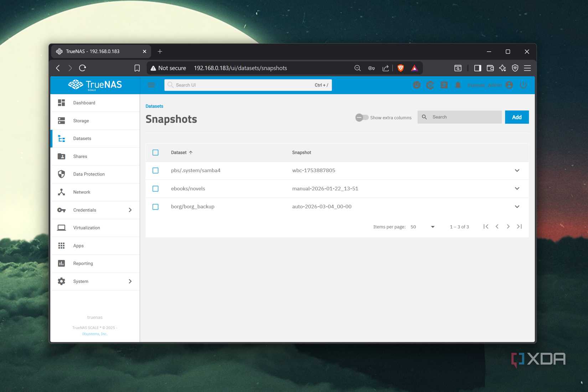This screenshot has width=588, height=392.
Task: Click the Brave Rewards triangle icon
Action: pyautogui.click(x=414, y=68)
